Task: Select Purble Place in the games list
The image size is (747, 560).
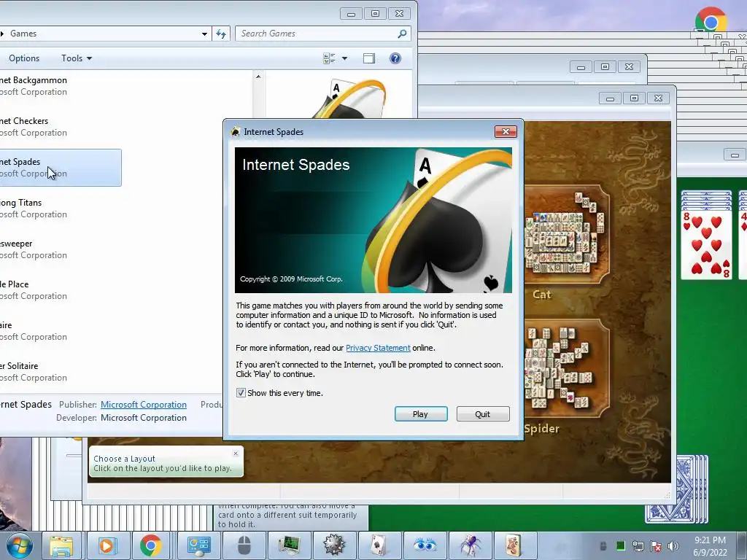Action: pyautogui.click(x=61, y=290)
